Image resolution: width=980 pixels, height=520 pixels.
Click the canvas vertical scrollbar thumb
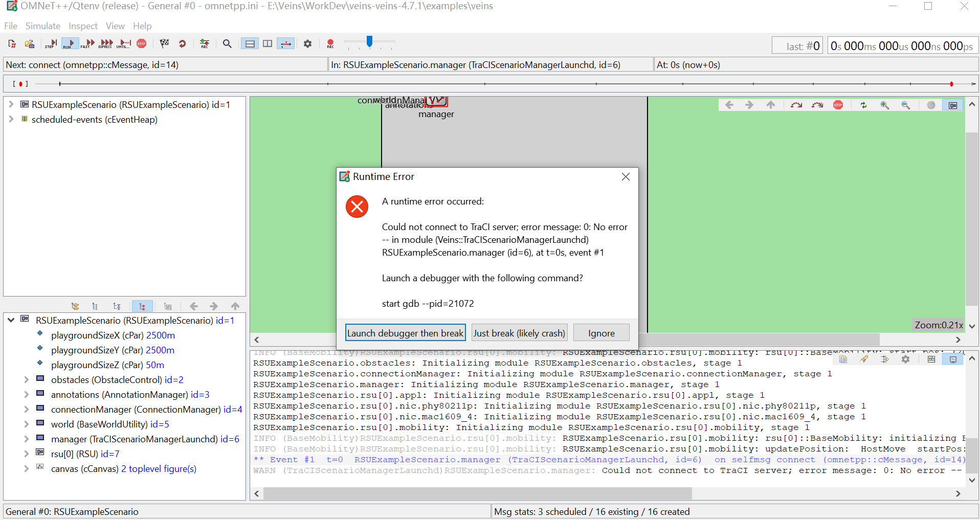(x=972, y=219)
